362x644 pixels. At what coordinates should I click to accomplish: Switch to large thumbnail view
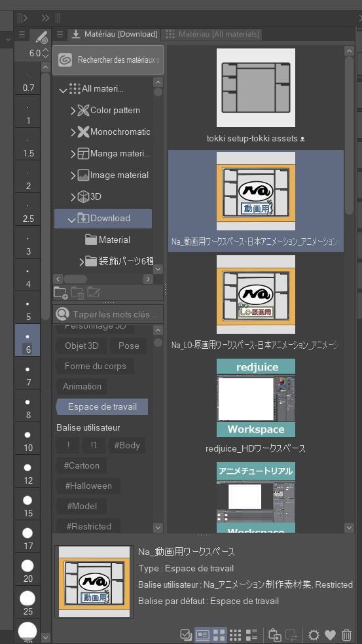pos(219,635)
